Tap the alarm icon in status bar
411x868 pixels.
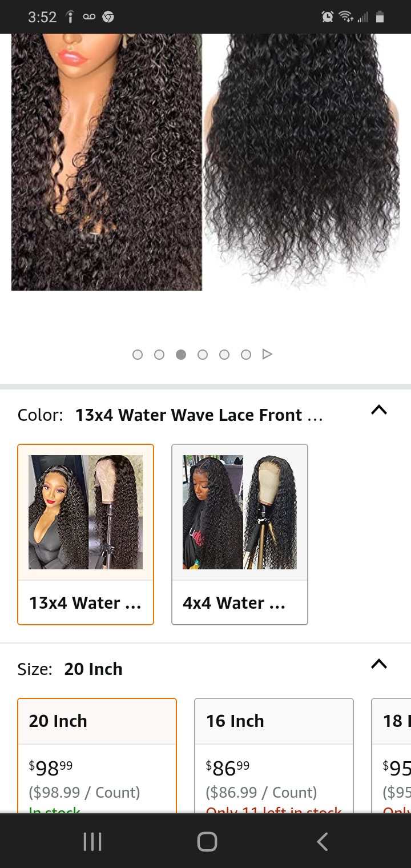tap(328, 17)
